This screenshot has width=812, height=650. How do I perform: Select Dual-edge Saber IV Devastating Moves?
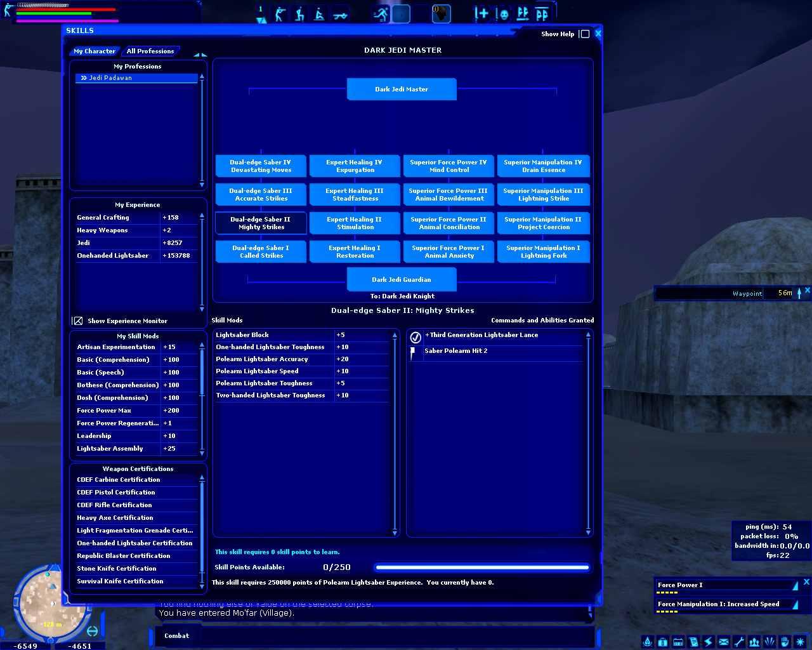click(261, 166)
